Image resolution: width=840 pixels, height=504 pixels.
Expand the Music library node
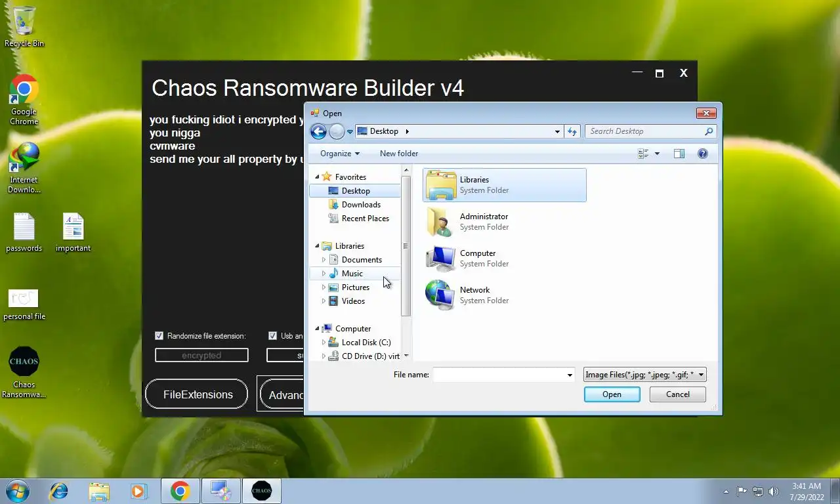324,274
